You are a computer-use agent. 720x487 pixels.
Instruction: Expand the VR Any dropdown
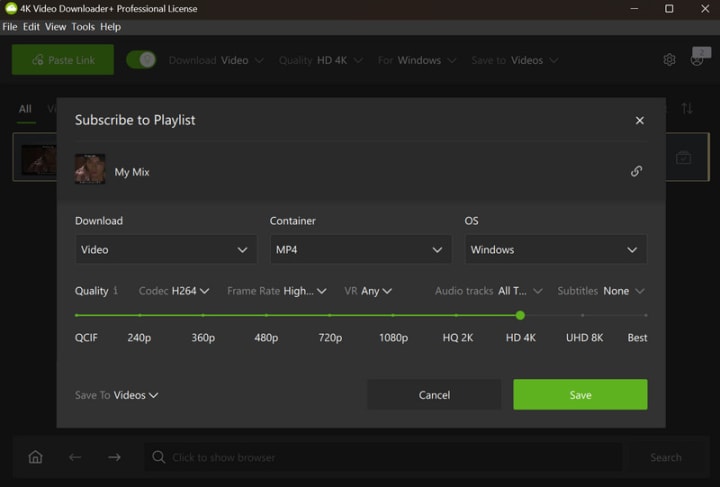[368, 291]
